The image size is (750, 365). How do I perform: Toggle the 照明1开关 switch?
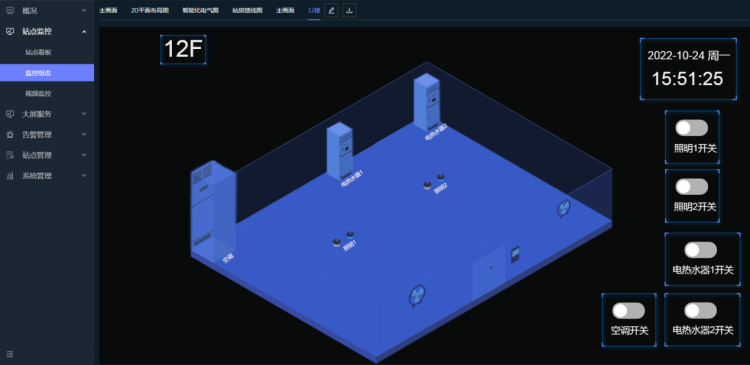tap(691, 128)
